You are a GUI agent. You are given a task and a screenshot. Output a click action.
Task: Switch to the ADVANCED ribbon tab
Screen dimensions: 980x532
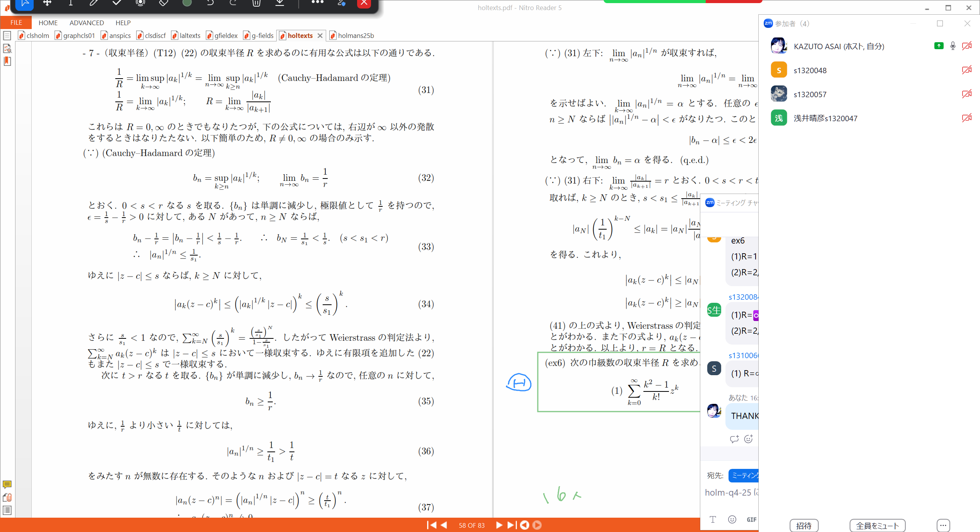(x=86, y=22)
